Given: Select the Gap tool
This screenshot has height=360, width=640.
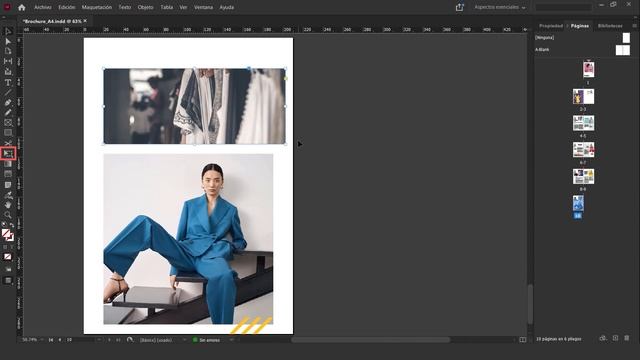Looking at the screenshot, I should (x=8, y=61).
